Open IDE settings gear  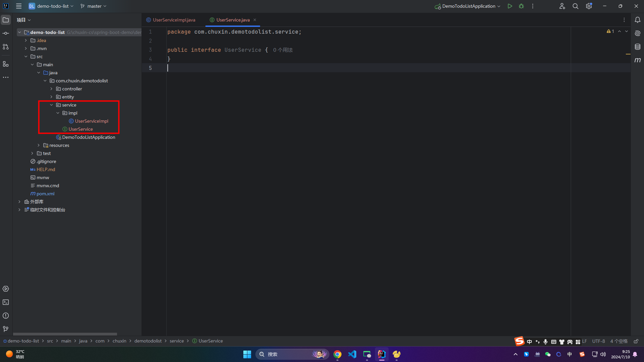tap(589, 6)
